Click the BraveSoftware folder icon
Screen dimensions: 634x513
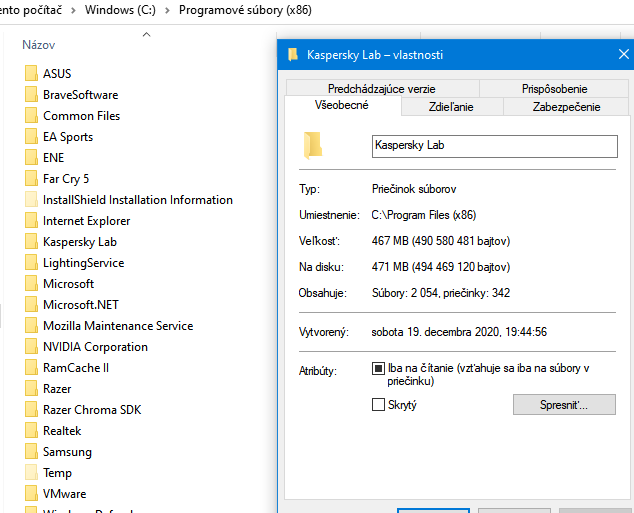[31, 95]
